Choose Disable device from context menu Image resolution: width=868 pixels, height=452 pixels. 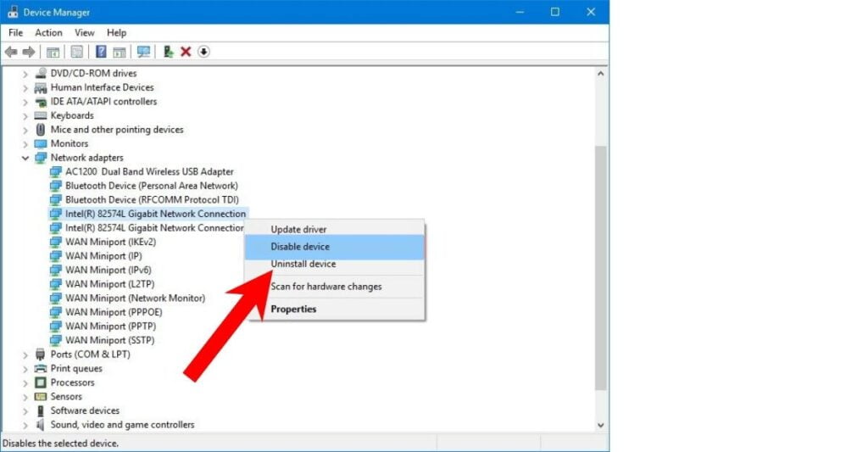[334, 247]
